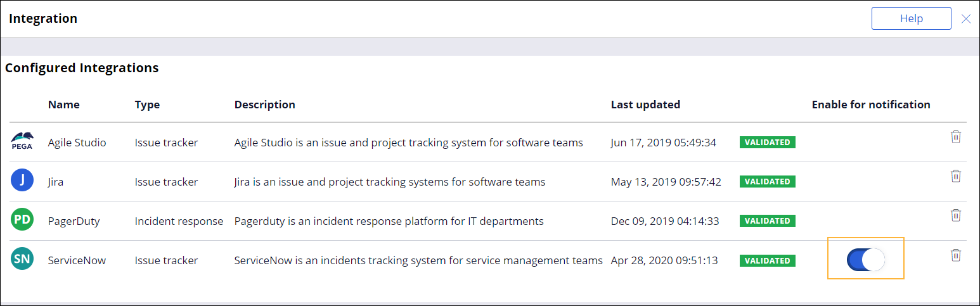Viewport: 980px width, 306px height.
Task: Click the Name column header
Action: point(64,105)
